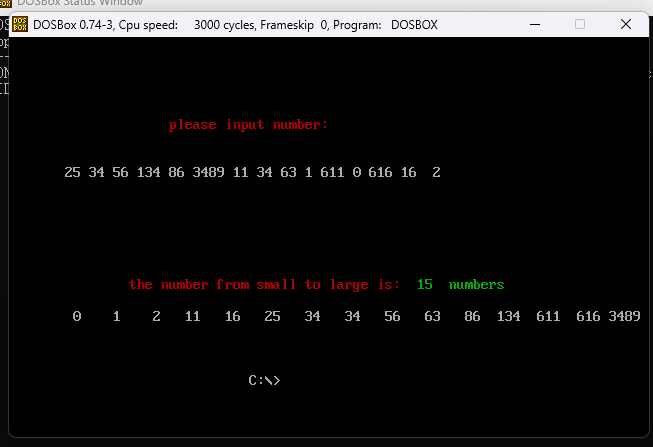Click sorted value 11 in the output row
Viewport: 653px width, 447px height.
tap(192, 316)
